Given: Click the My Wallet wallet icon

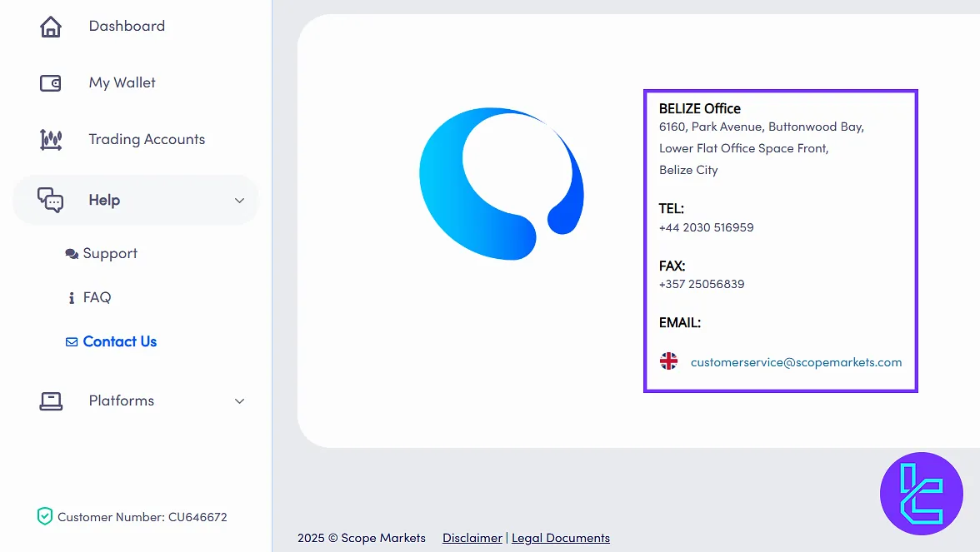Looking at the screenshot, I should [x=51, y=83].
